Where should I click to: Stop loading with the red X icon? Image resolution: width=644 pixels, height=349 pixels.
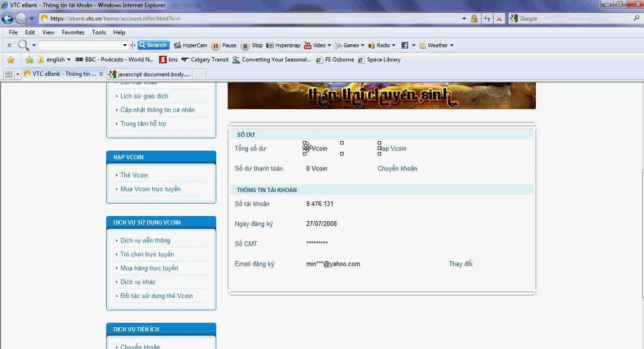pos(499,19)
